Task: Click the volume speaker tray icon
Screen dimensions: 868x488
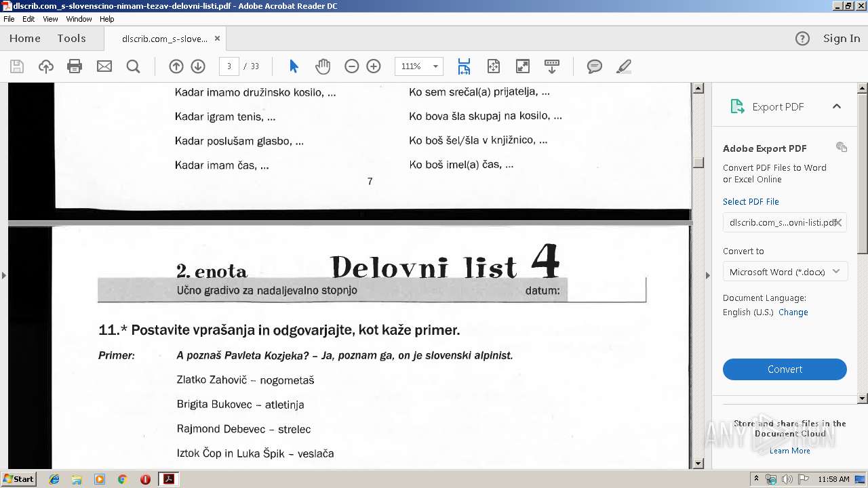Action: coord(787,479)
